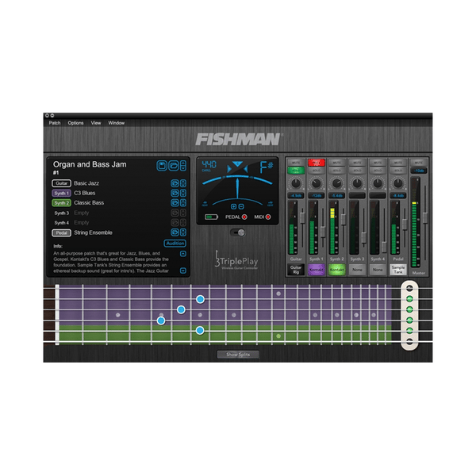This screenshot has width=476, height=476.
Task: Open the Sample Tank plugin slot
Action: (x=398, y=270)
